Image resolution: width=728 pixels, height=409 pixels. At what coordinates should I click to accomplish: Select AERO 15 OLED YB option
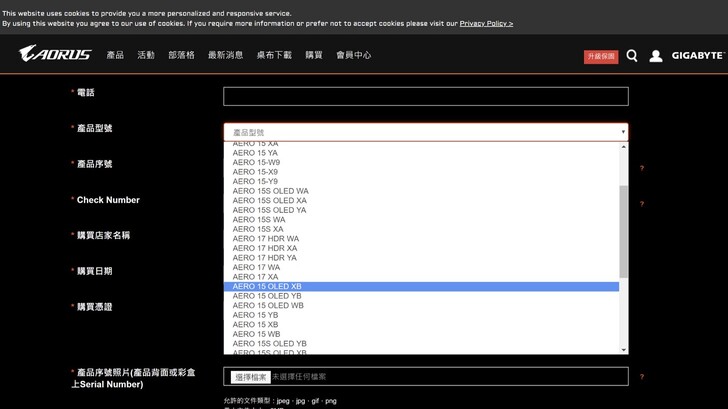point(421,296)
